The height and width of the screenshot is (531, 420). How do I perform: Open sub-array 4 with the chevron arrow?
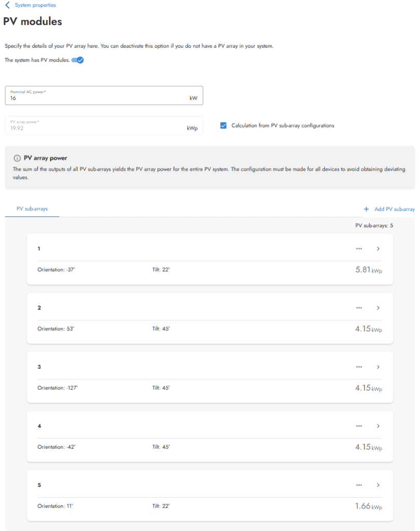coord(378,426)
